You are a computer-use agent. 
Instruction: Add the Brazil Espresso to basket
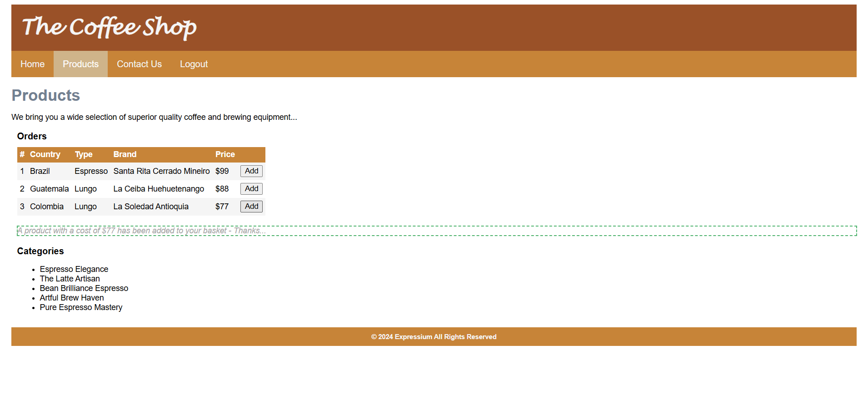click(x=251, y=171)
